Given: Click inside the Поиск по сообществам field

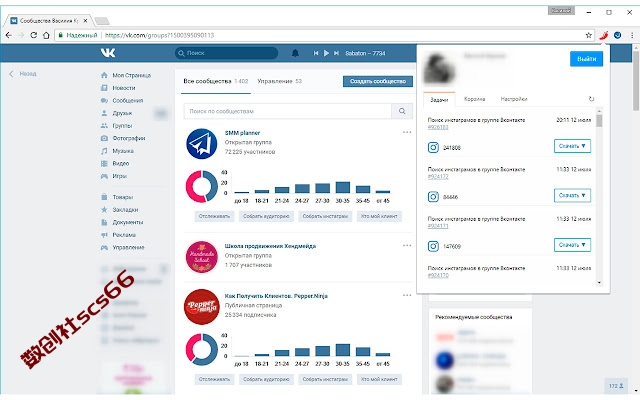Looking at the screenshot, I should 287,111.
